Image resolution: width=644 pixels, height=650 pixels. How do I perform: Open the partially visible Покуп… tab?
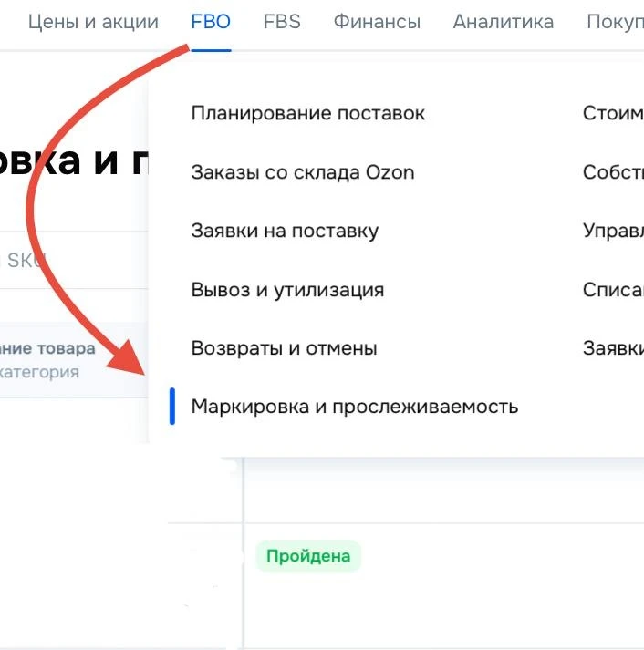pos(616,22)
